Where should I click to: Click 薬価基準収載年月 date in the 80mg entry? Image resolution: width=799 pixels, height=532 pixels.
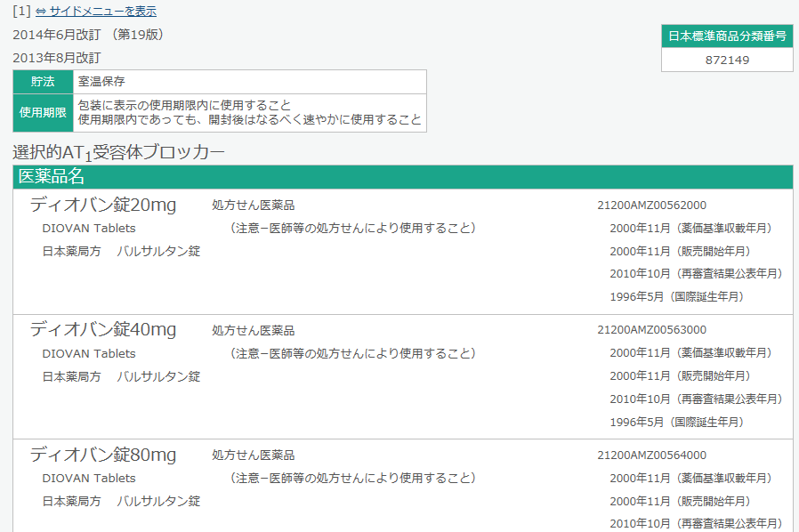click(x=692, y=478)
